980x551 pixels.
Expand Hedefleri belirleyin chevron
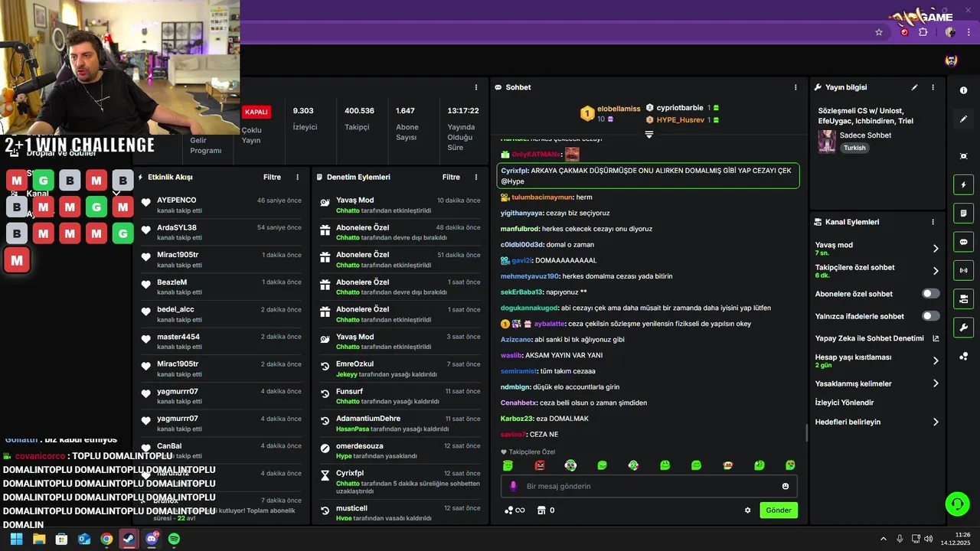936,422
